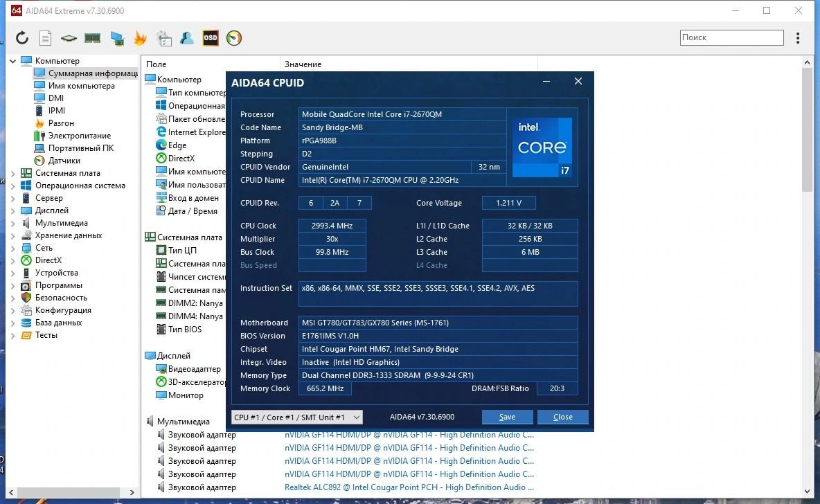Expand the Мультимедиа tree node
The height and width of the screenshot is (504, 820).
[13, 223]
